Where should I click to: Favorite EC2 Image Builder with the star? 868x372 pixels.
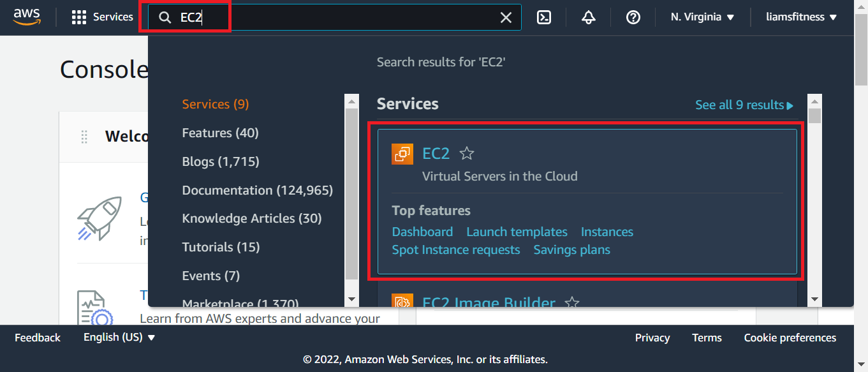[x=572, y=302]
